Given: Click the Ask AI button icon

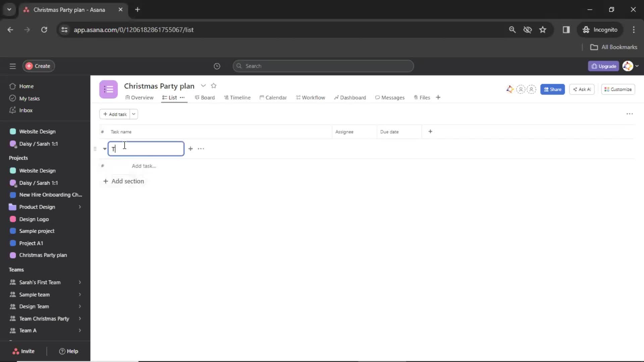Looking at the screenshot, I should (576, 89).
